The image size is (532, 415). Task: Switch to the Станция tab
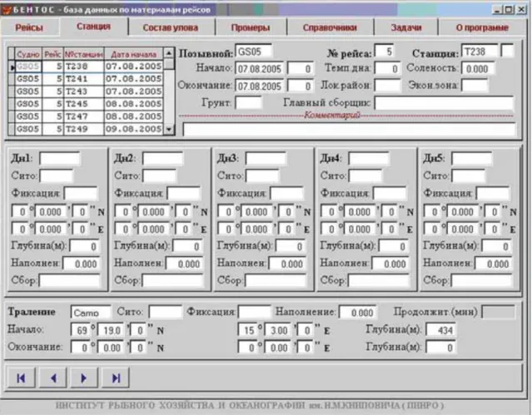tap(93, 27)
